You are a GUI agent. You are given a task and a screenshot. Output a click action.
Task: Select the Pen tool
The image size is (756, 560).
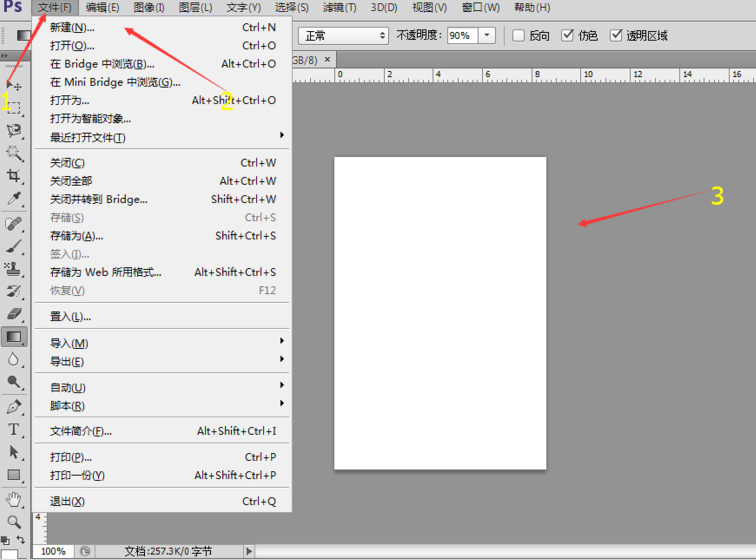pos(14,407)
